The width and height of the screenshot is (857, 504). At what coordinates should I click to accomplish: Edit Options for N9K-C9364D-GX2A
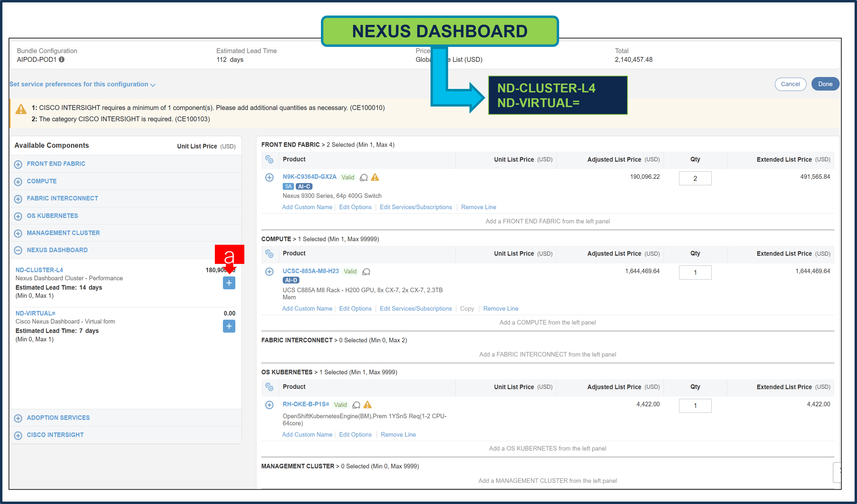coord(355,207)
